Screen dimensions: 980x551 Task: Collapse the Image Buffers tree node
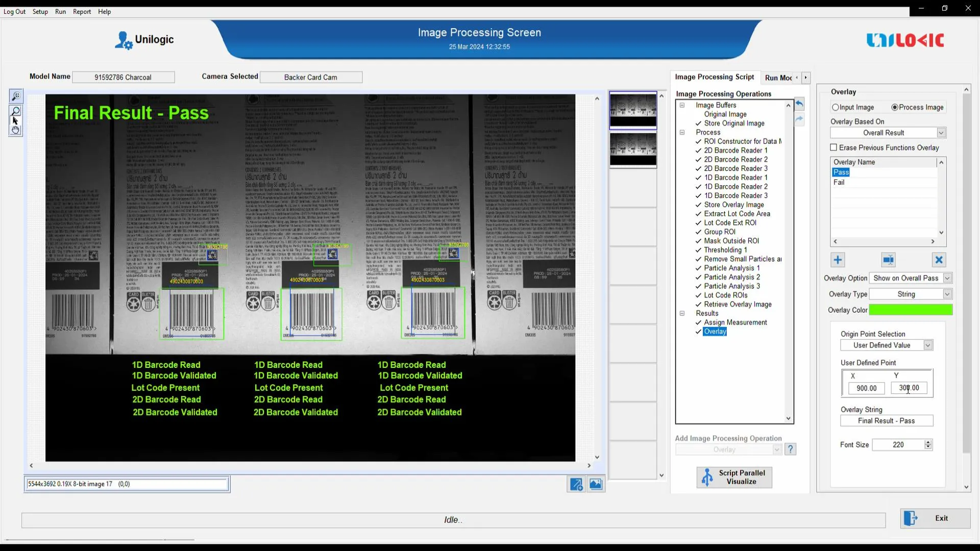[x=682, y=105]
